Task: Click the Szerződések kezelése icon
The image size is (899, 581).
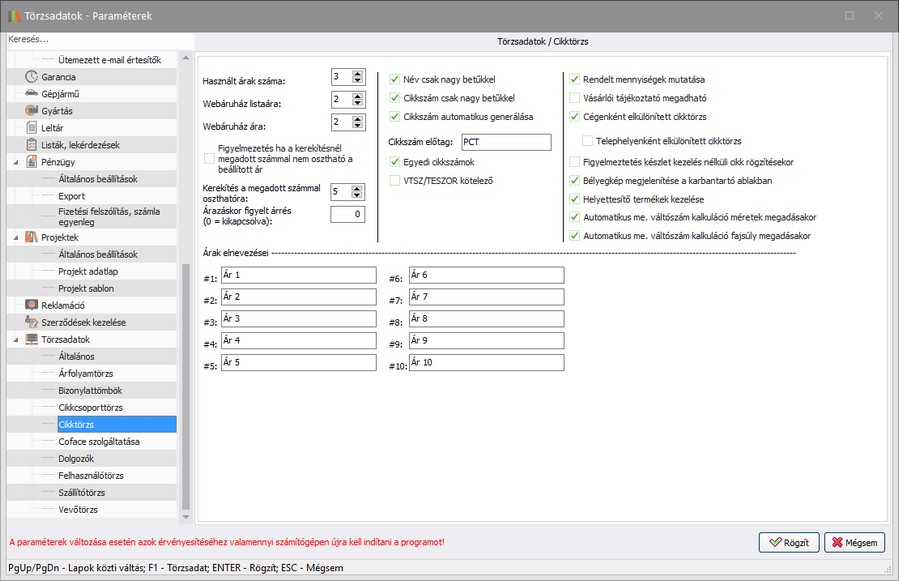Action: (x=32, y=322)
